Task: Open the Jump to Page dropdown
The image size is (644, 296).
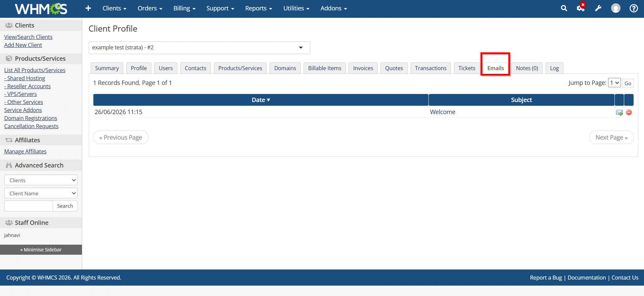Action: click(x=614, y=83)
